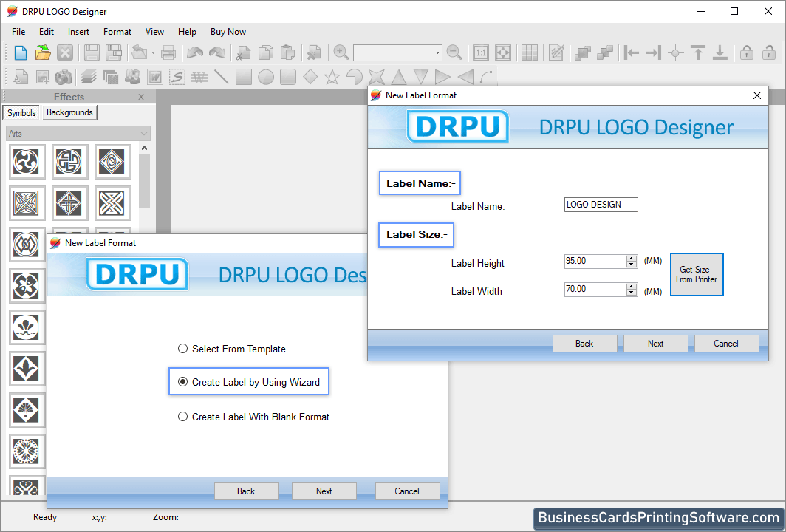This screenshot has width=786, height=532.
Task: Choose Create Label by Using Wizard option
Action: coord(249,382)
